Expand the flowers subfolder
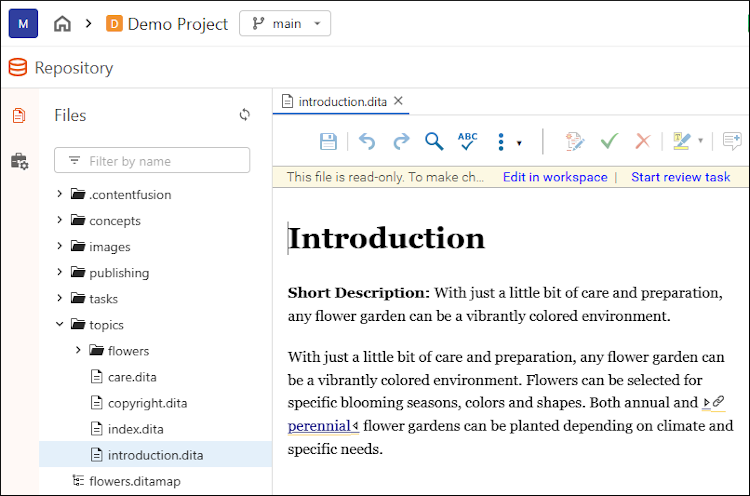This screenshot has width=750, height=496. 78,351
